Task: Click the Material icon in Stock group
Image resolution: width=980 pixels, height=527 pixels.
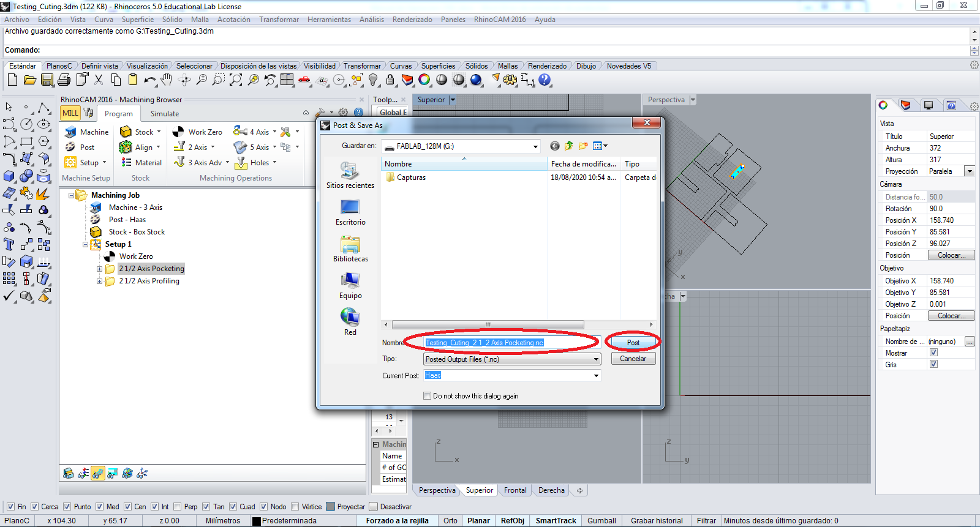Action: 126,162
